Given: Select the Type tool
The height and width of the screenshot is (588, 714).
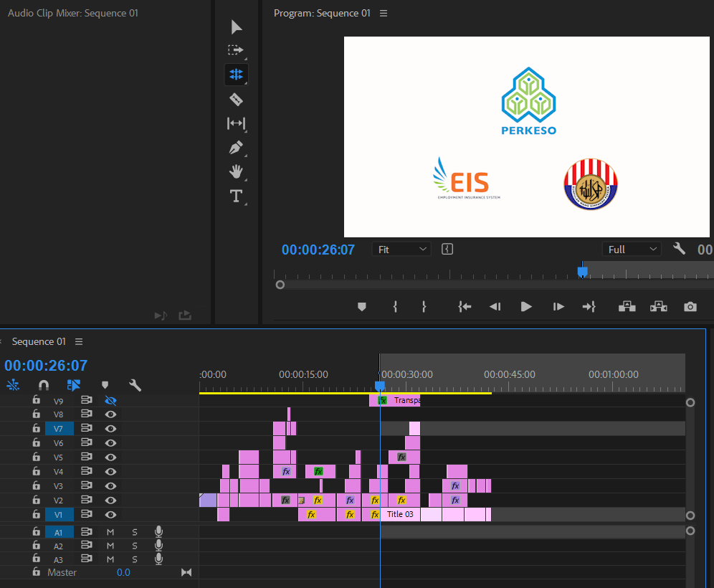Looking at the screenshot, I should (236, 196).
